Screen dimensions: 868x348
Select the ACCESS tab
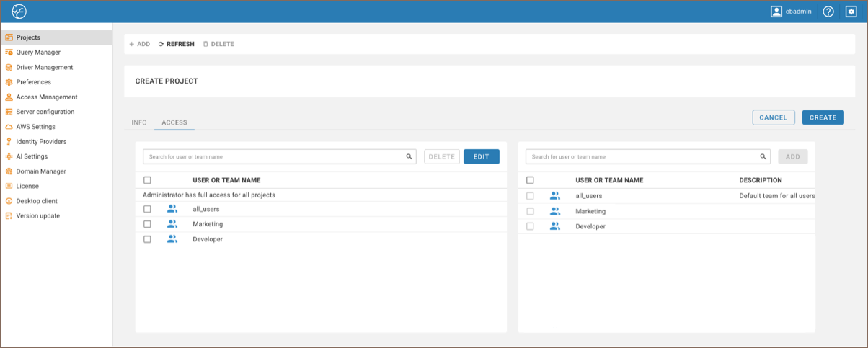click(174, 122)
